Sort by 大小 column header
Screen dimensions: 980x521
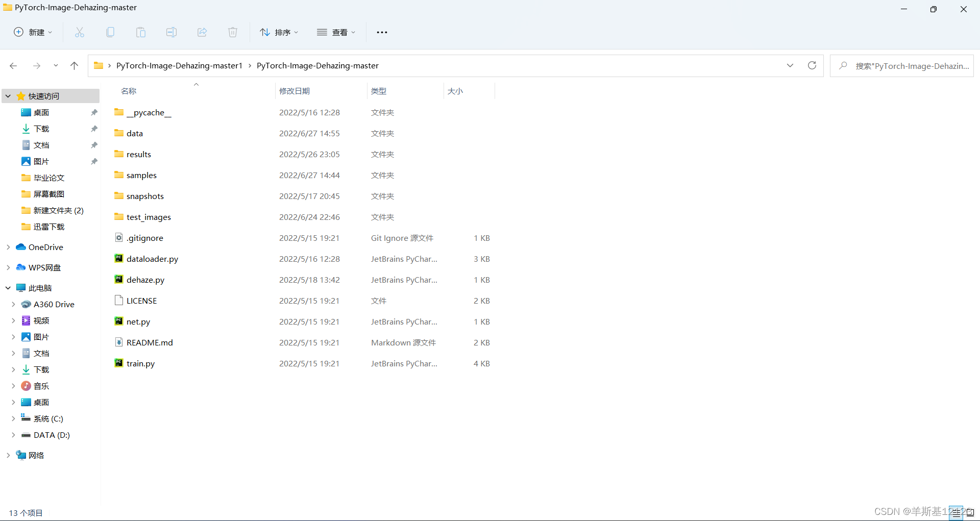pyautogui.click(x=455, y=91)
